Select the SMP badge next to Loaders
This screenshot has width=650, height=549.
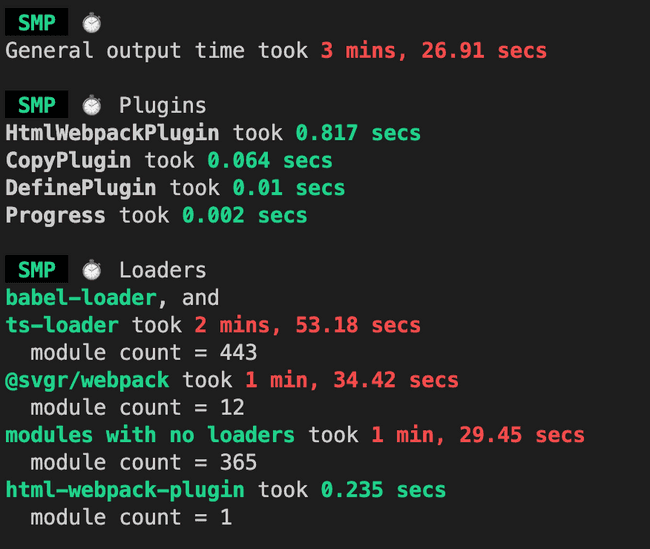37,270
